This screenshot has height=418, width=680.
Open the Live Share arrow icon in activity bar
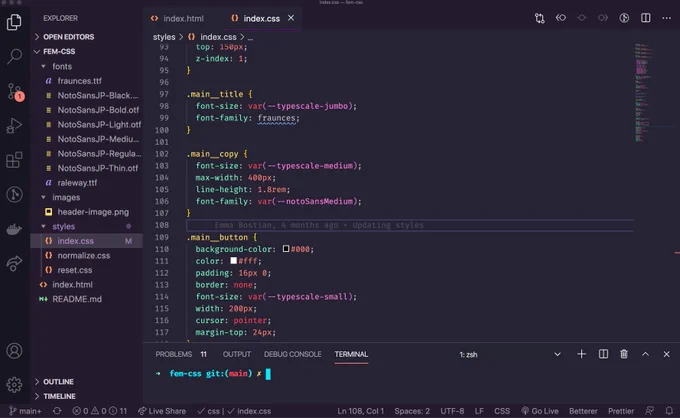pyautogui.click(x=14, y=263)
